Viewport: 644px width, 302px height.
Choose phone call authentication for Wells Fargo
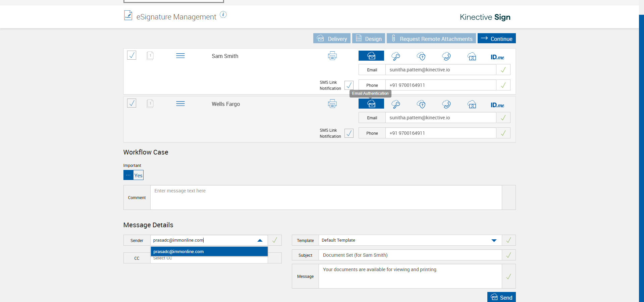point(446,104)
